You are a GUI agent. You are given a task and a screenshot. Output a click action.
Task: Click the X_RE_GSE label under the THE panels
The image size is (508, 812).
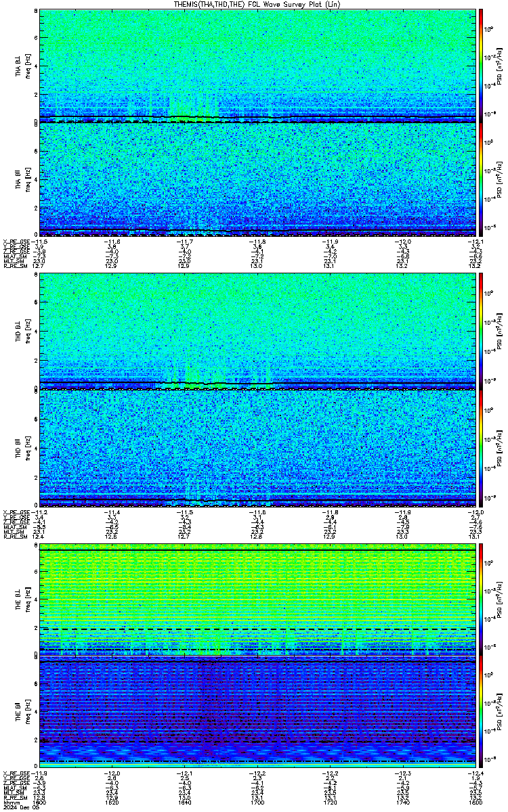(15, 773)
